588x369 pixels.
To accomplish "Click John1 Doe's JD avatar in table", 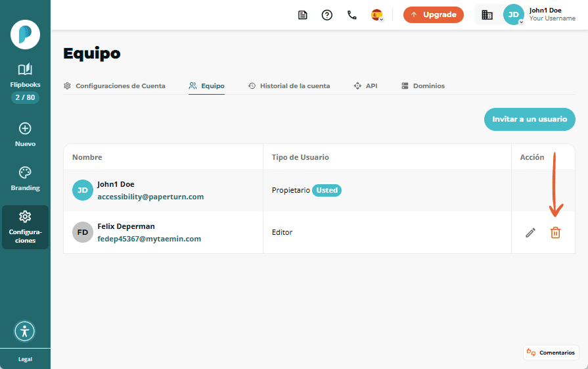I will pyautogui.click(x=83, y=190).
